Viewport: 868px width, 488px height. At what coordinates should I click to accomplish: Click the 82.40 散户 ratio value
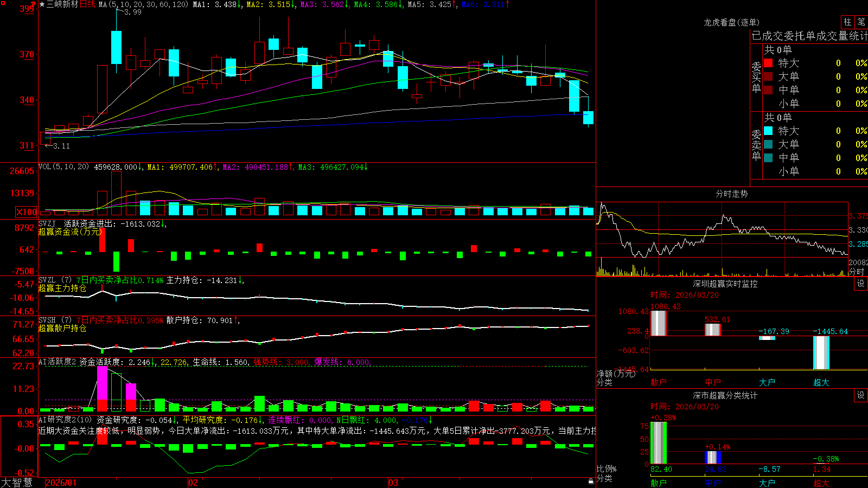tap(661, 469)
